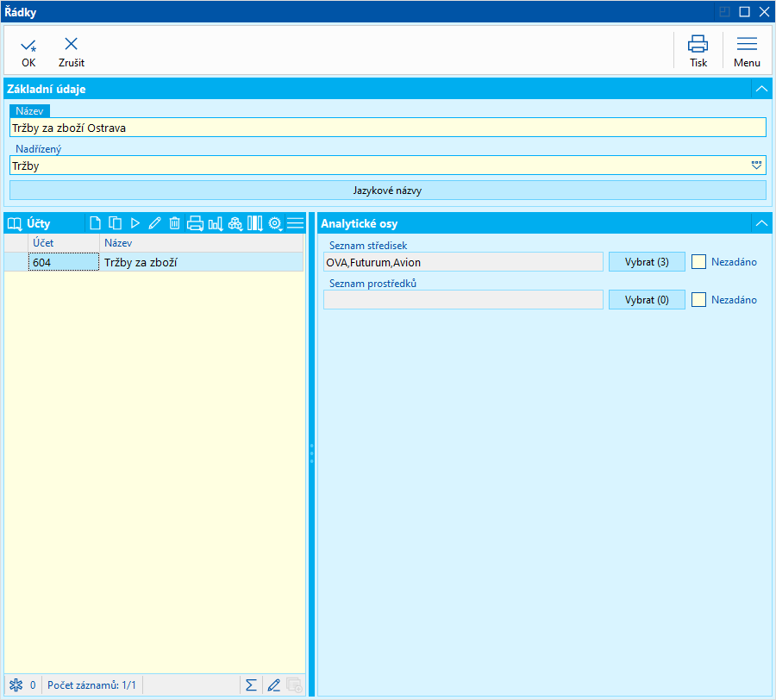This screenshot has height=700, width=776.
Task: Click the Vybrat (3) button
Action: coord(647,261)
